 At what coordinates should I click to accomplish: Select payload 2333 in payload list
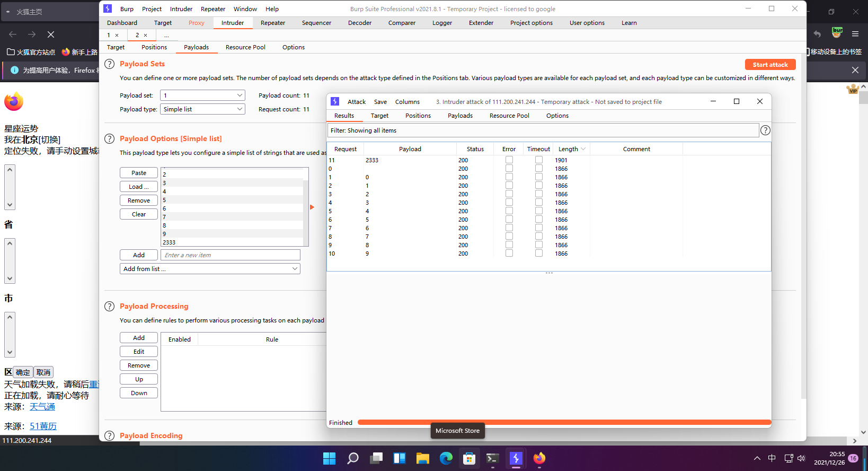pos(232,242)
